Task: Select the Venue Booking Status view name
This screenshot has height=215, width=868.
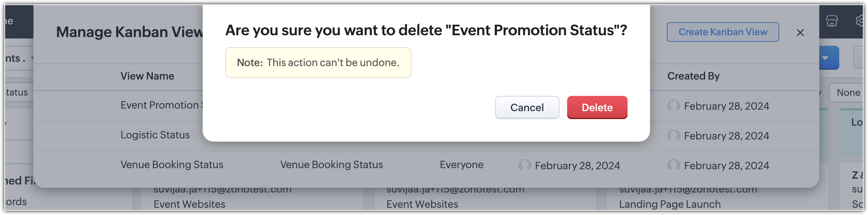Action: pyautogui.click(x=172, y=165)
